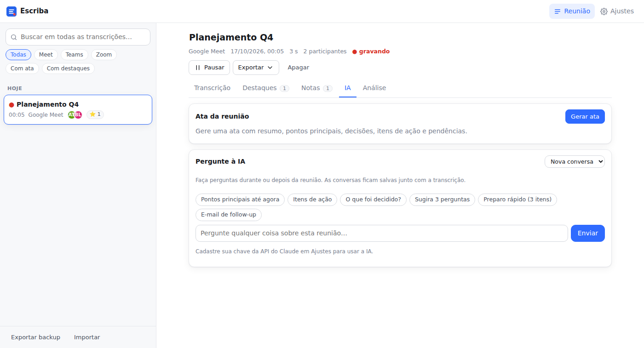Click the Ajustes gear icon
The image size is (644, 348).
[604, 11]
